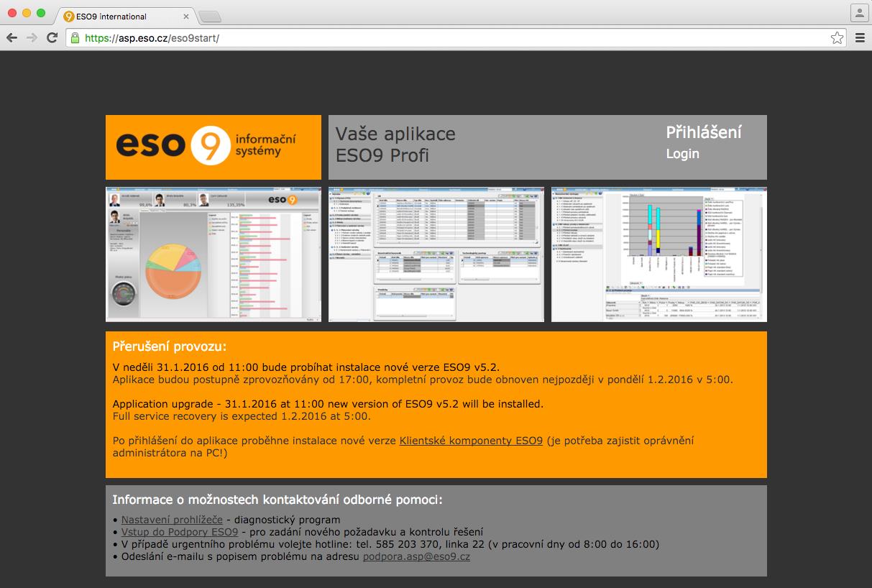Click the address bar URL field

(456, 38)
